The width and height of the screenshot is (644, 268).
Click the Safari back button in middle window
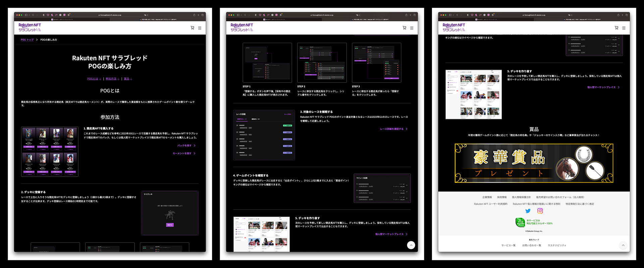pos(245,15)
